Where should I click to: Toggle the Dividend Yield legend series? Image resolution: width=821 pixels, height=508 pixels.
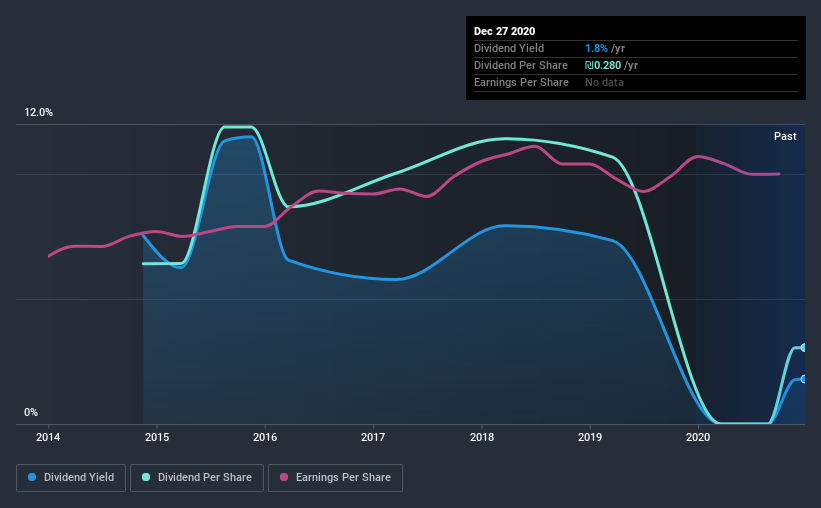pos(71,478)
